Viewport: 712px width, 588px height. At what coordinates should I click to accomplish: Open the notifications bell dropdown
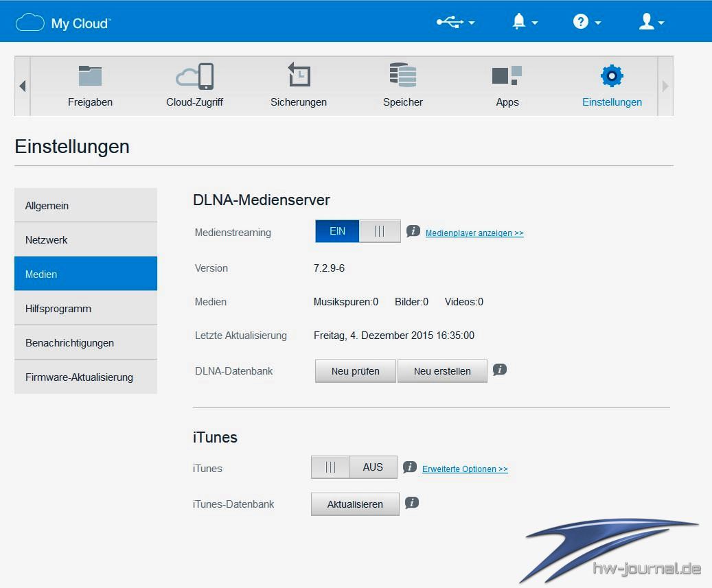coord(525,22)
